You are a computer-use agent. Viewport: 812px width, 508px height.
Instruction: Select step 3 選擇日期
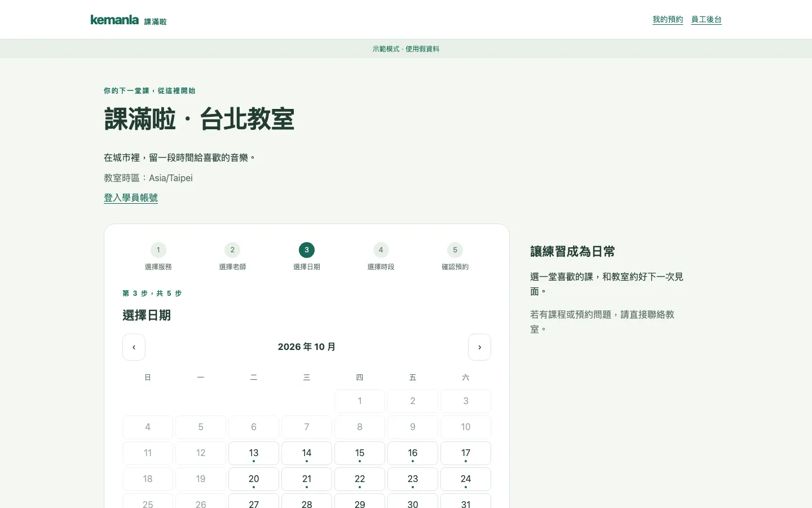click(307, 257)
